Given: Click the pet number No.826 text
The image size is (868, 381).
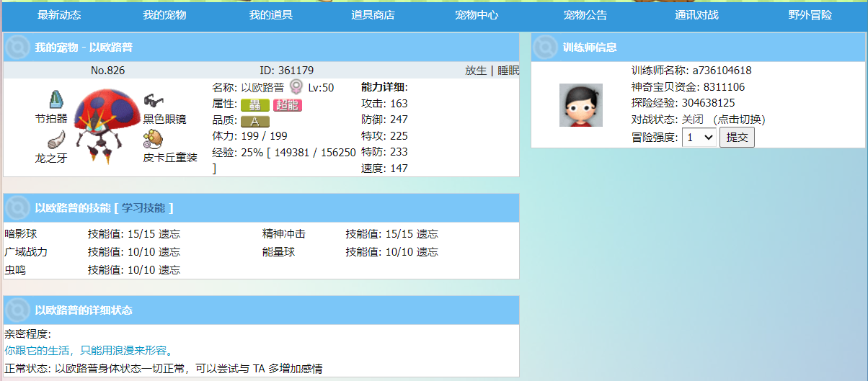Looking at the screenshot, I should point(108,71).
